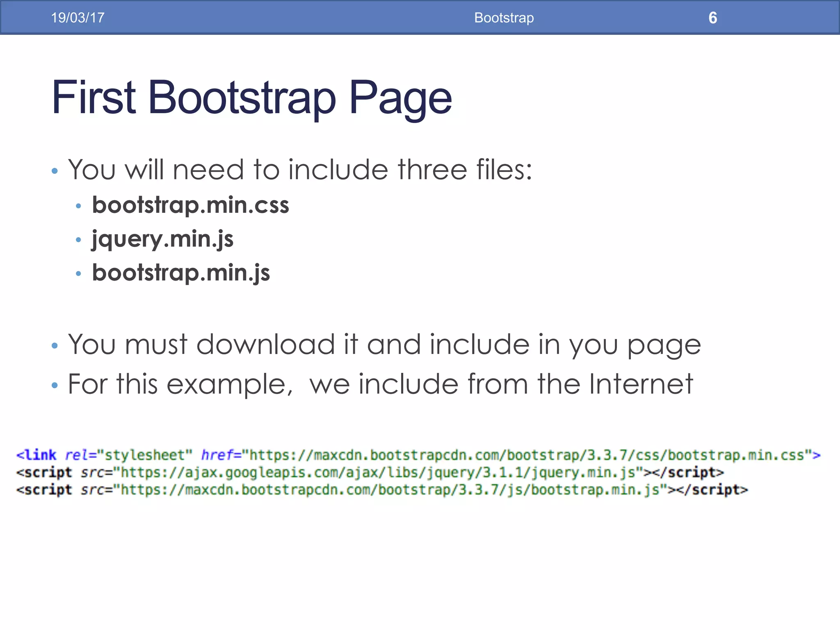Click the link stylesheet code line
Viewport: 840px width, 630px height.
(418, 455)
